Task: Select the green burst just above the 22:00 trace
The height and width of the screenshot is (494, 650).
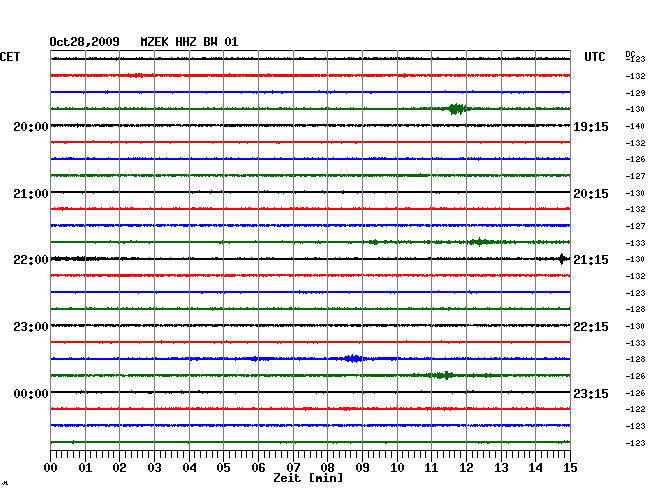Action: [480, 242]
